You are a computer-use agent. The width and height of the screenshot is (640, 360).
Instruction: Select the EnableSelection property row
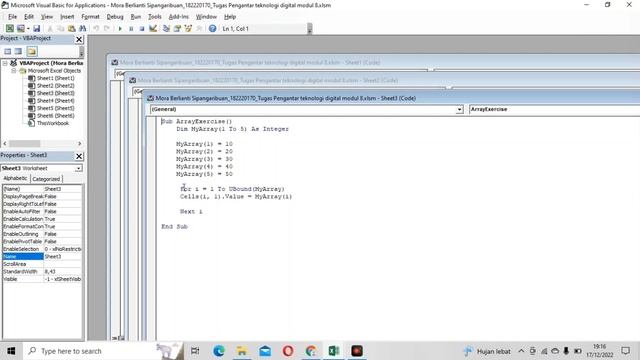pyautogui.click(x=42, y=249)
